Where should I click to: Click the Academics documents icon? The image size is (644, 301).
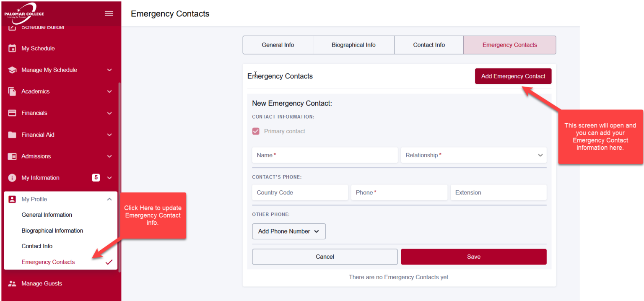point(12,91)
